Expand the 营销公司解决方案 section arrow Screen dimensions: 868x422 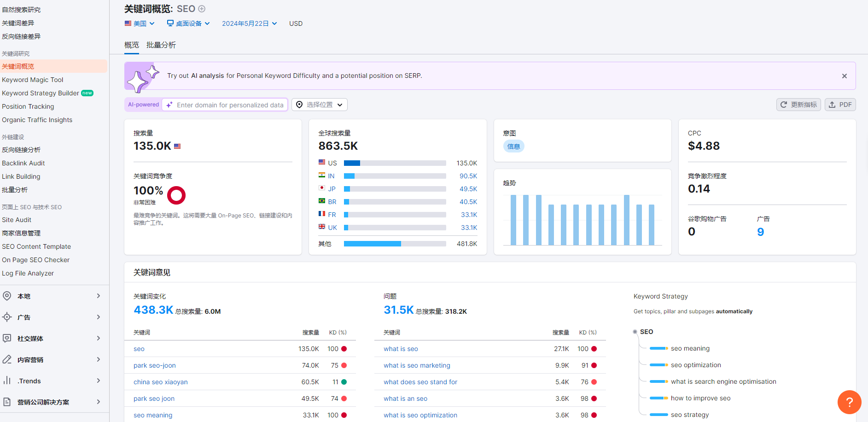click(x=99, y=402)
